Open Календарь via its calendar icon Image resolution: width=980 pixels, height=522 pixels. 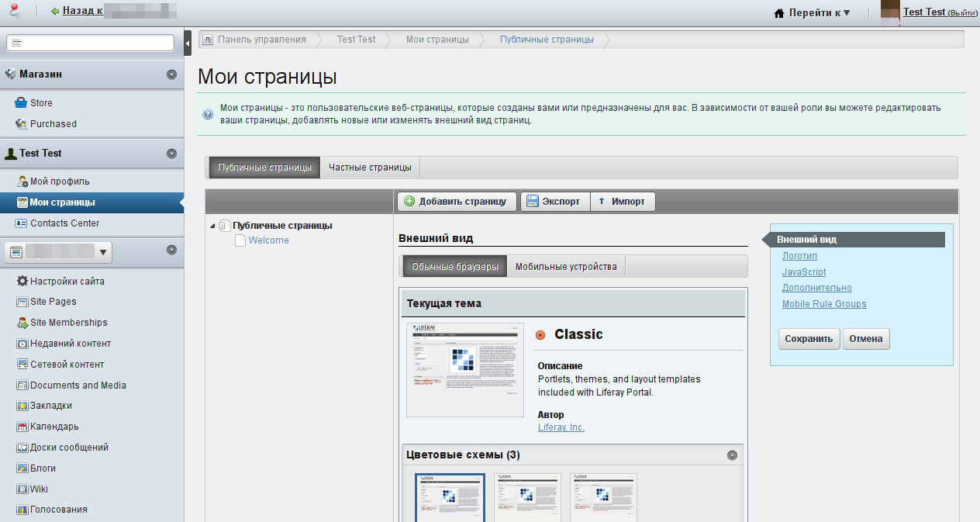[x=22, y=427]
